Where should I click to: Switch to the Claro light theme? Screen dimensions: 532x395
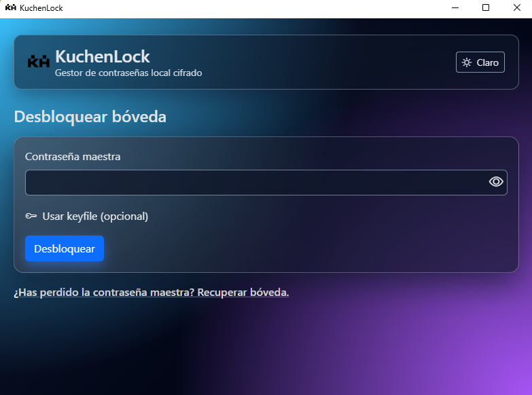(480, 62)
